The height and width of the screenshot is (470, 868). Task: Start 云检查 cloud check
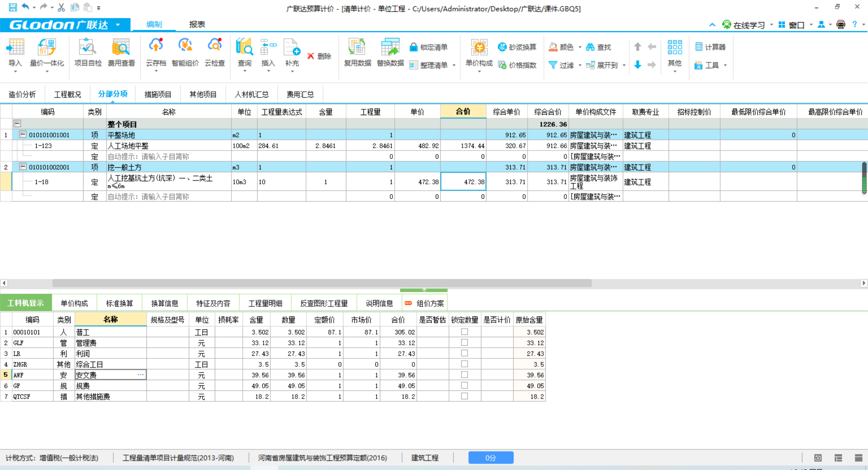215,53
